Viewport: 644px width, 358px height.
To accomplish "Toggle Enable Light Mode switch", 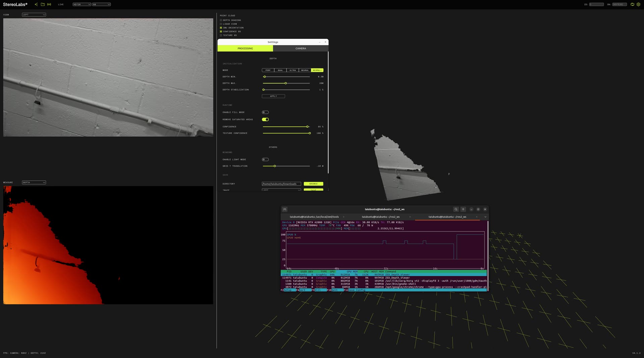I will [265, 160].
